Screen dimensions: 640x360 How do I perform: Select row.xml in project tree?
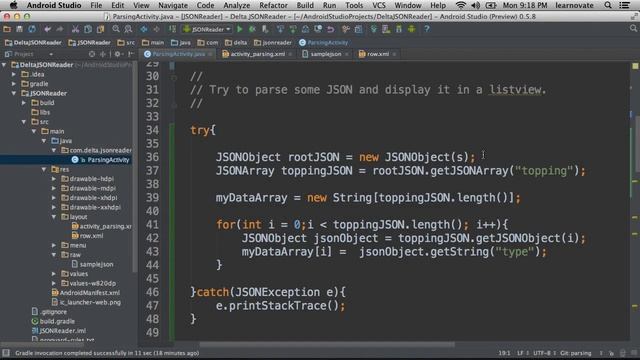pos(88,236)
